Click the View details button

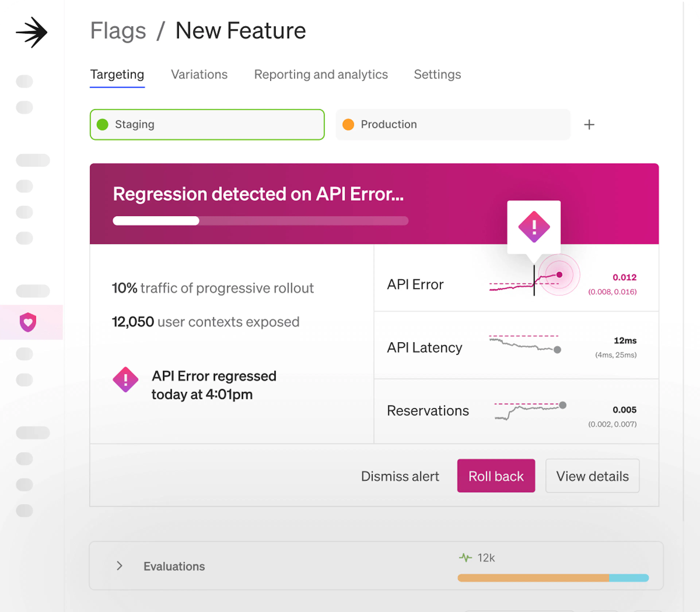pos(592,476)
